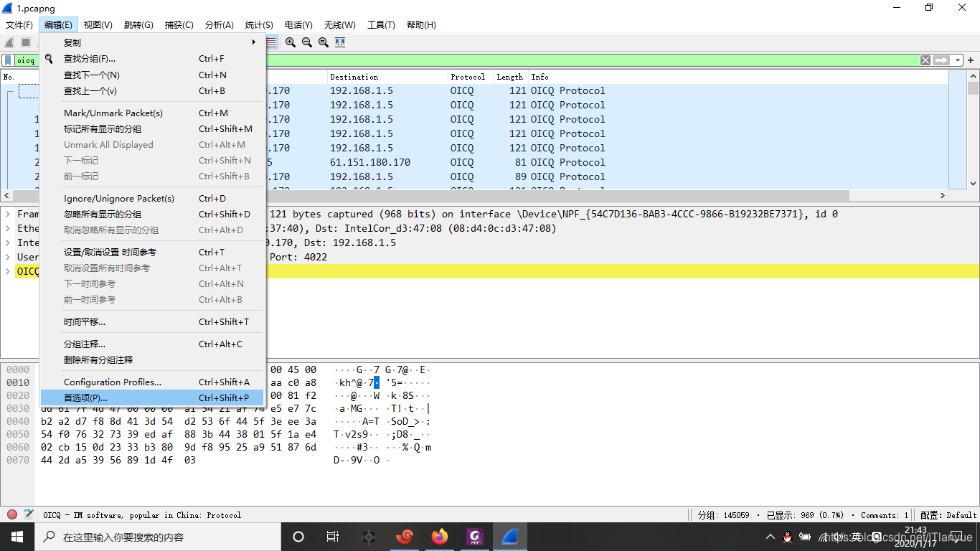Zoom out using the magnifier minus icon
This screenshot has height=551, width=980.
pos(307,42)
